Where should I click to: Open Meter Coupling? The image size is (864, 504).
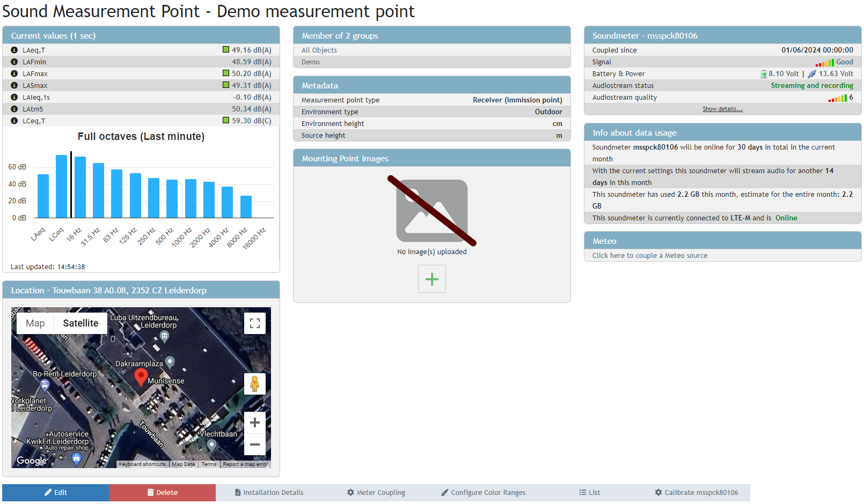point(376,492)
